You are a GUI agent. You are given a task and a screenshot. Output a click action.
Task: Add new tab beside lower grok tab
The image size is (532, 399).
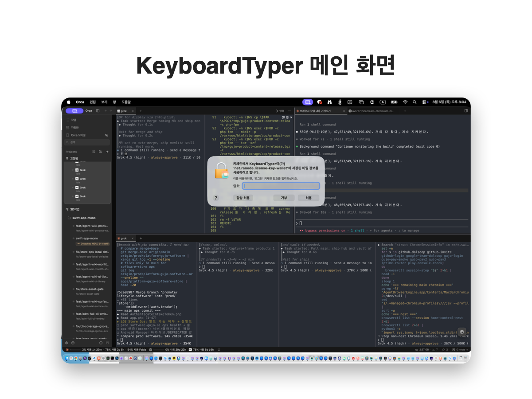[141, 239]
